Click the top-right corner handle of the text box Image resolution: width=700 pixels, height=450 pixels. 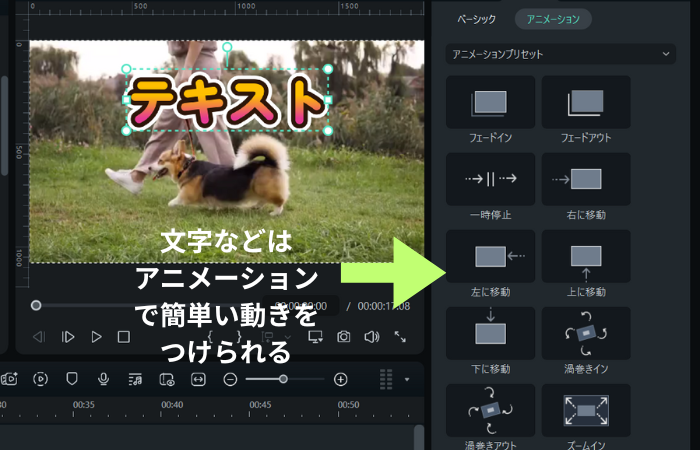tap(328, 69)
